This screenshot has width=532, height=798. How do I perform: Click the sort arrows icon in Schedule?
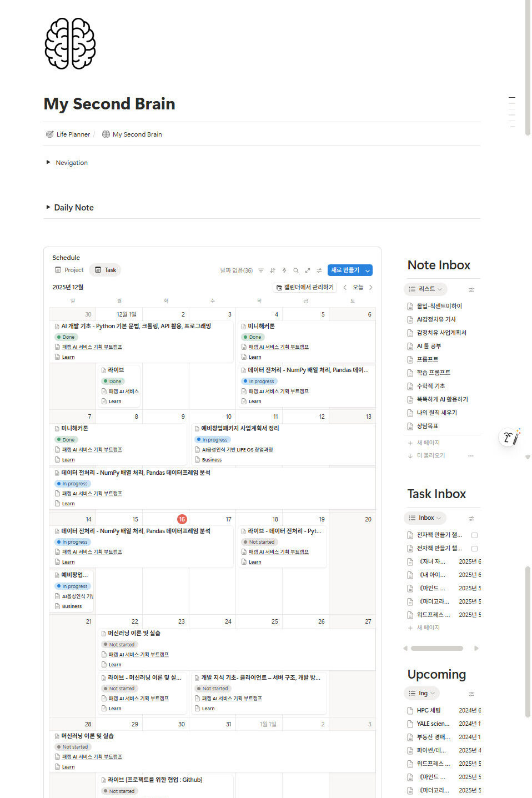tap(273, 270)
